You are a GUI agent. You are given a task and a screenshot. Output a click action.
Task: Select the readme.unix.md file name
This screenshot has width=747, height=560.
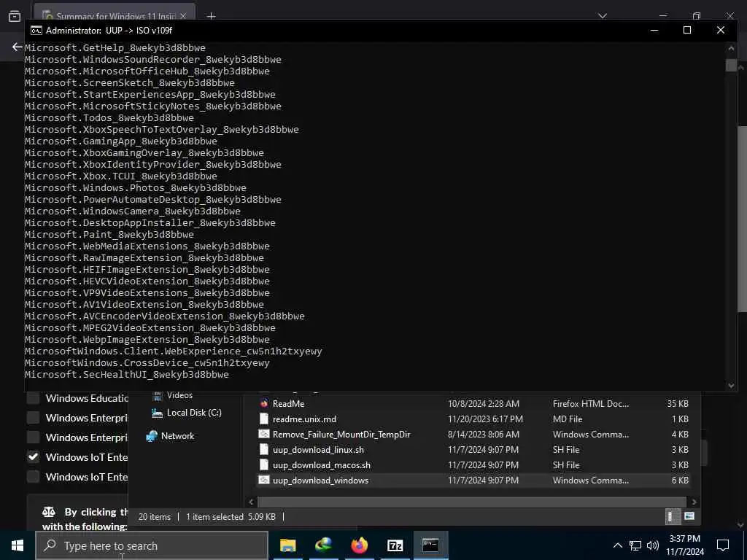click(304, 419)
